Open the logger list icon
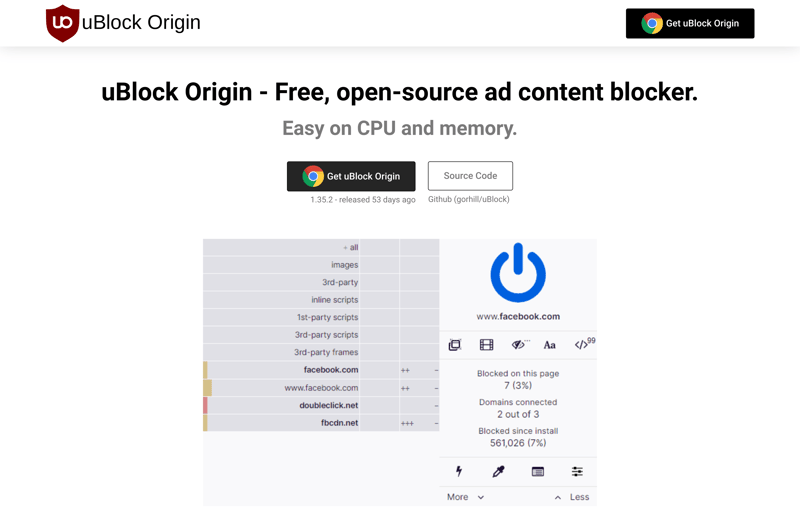 coord(538,472)
